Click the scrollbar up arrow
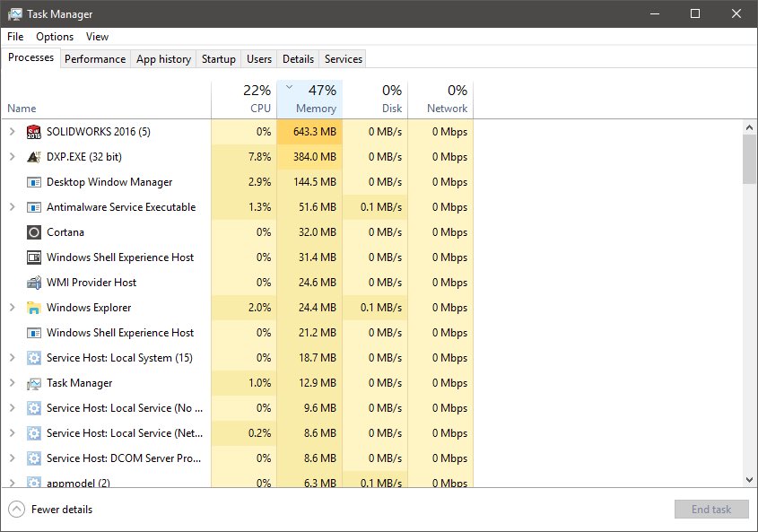This screenshot has height=532, width=758. click(749, 127)
